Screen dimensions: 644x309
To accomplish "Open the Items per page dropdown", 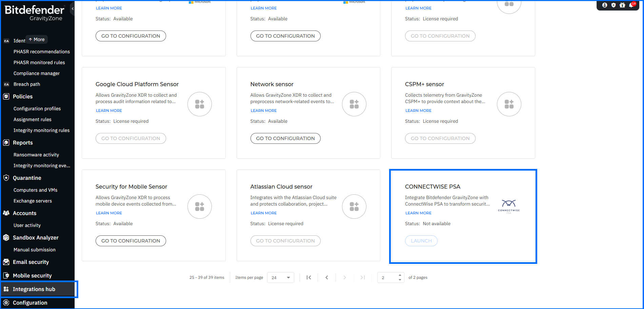I will 280,277.
